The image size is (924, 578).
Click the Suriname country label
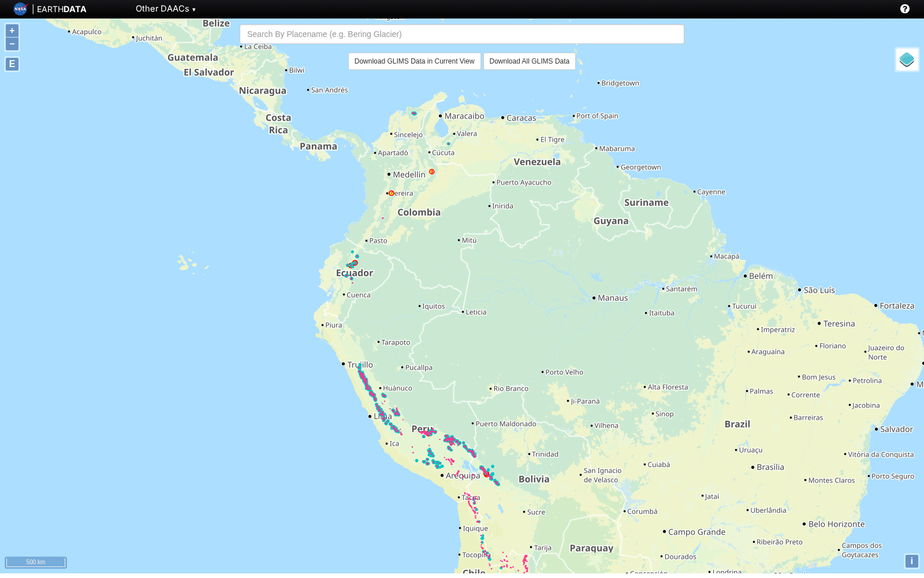[646, 202]
